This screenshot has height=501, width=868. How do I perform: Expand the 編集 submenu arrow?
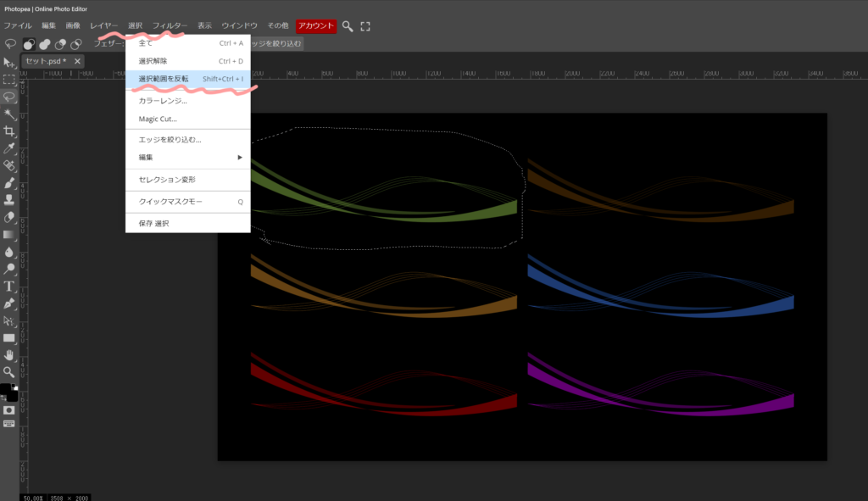(x=240, y=157)
